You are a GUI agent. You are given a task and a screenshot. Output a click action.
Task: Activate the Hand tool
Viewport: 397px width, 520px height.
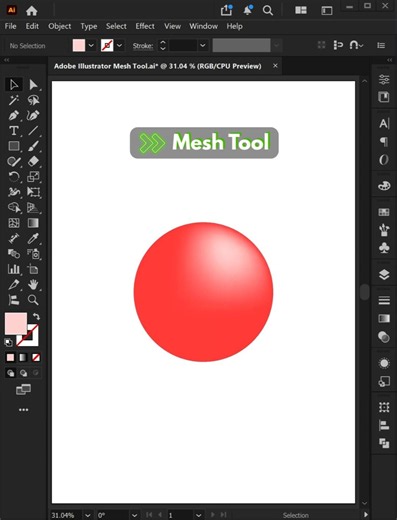(x=33, y=284)
